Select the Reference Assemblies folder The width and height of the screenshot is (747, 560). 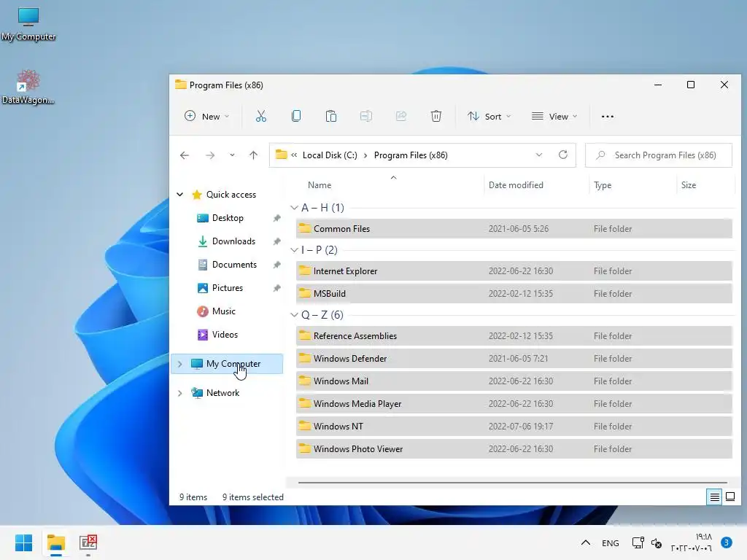coord(514,335)
